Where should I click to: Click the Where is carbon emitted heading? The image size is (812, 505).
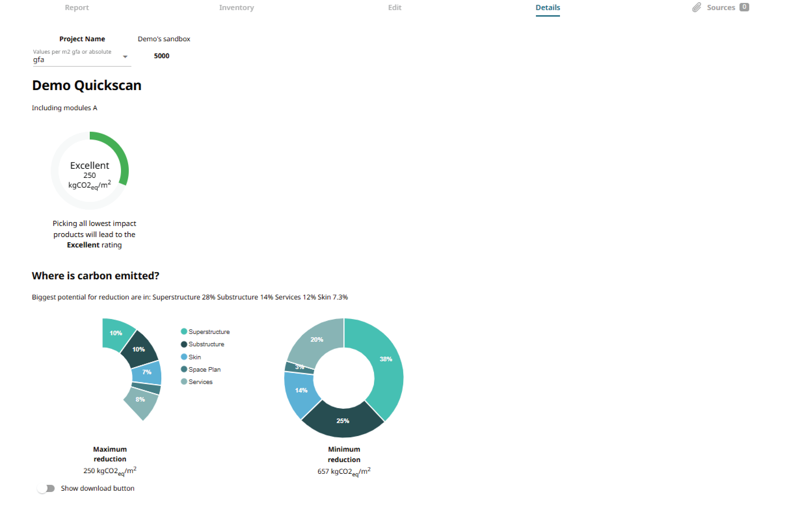(x=96, y=276)
